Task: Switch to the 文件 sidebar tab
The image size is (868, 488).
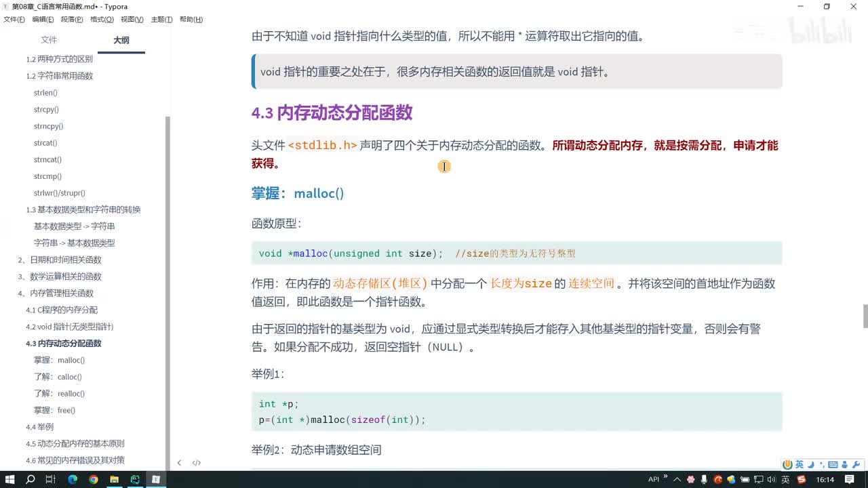Action: [x=49, y=40]
